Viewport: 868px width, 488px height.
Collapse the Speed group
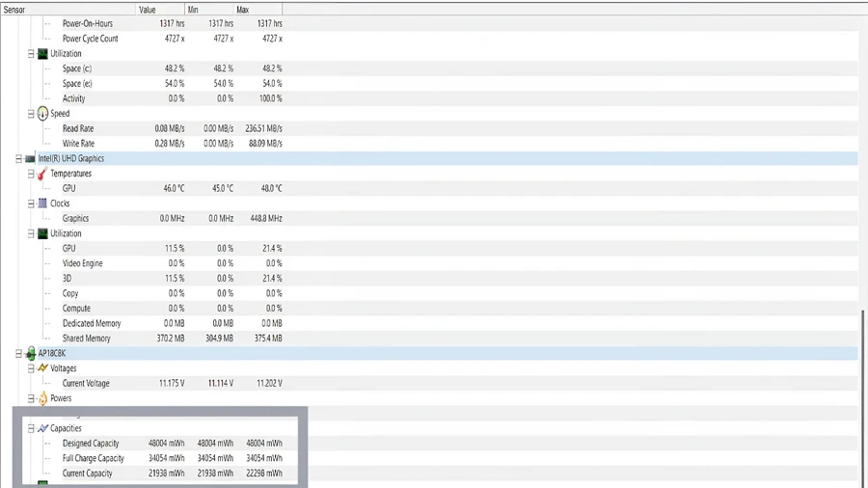[31, 114]
